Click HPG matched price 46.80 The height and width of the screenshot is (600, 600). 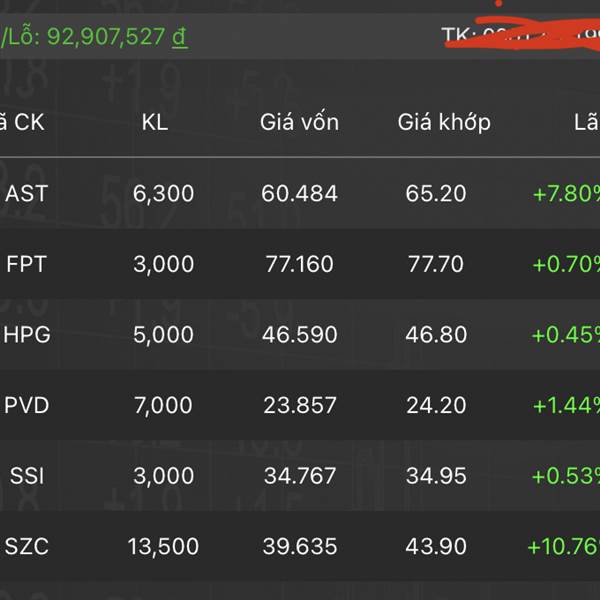[x=436, y=335]
